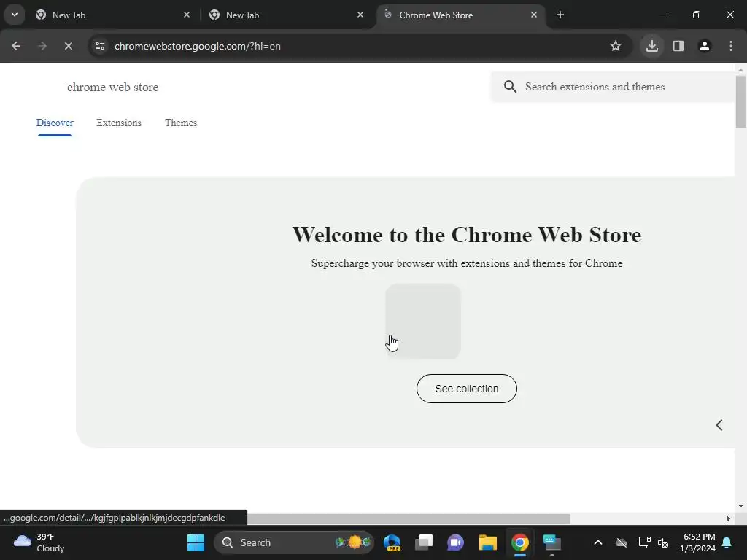Open Task View from taskbar
This screenshot has height=560, width=747.
point(424,542)
